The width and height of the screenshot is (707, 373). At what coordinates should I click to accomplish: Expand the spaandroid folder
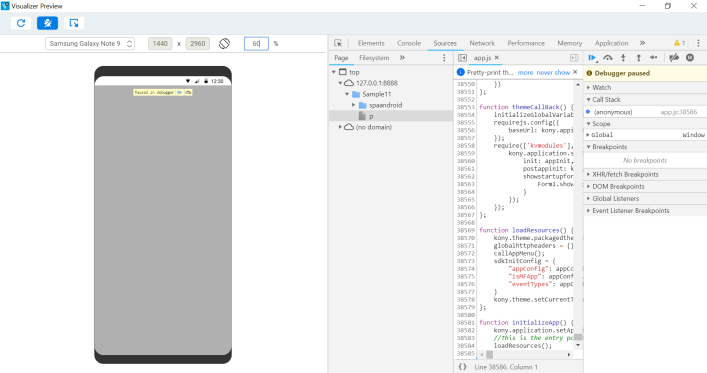click(354, 105)
